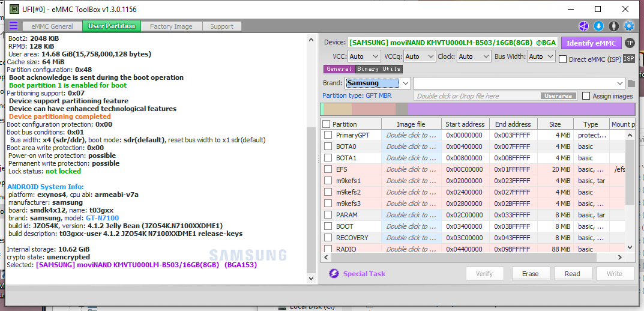Viewport: 644px width, 311px height.
Task: Click the round TP icon
Action: click(x=629, y=43)
